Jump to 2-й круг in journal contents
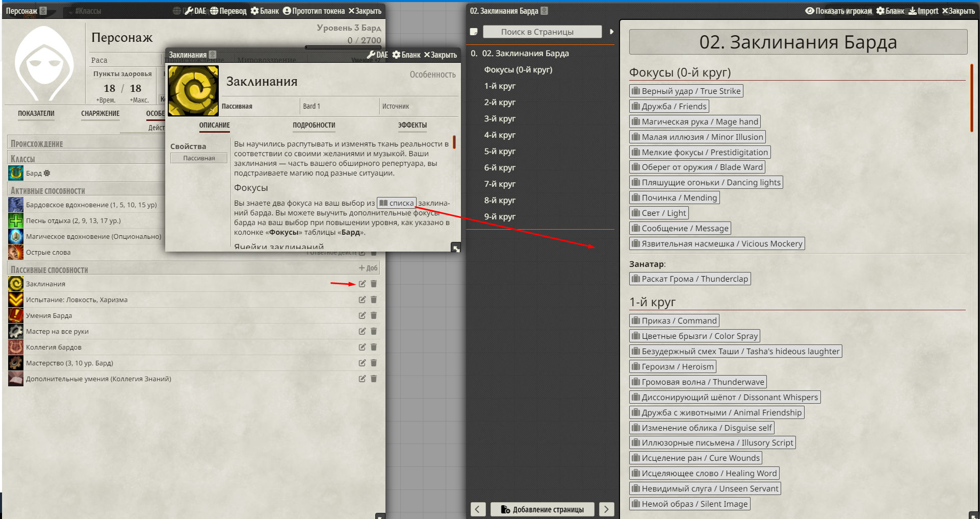This screenshot has height=519, width=980. pyautogui.click(x=500, y=102)
